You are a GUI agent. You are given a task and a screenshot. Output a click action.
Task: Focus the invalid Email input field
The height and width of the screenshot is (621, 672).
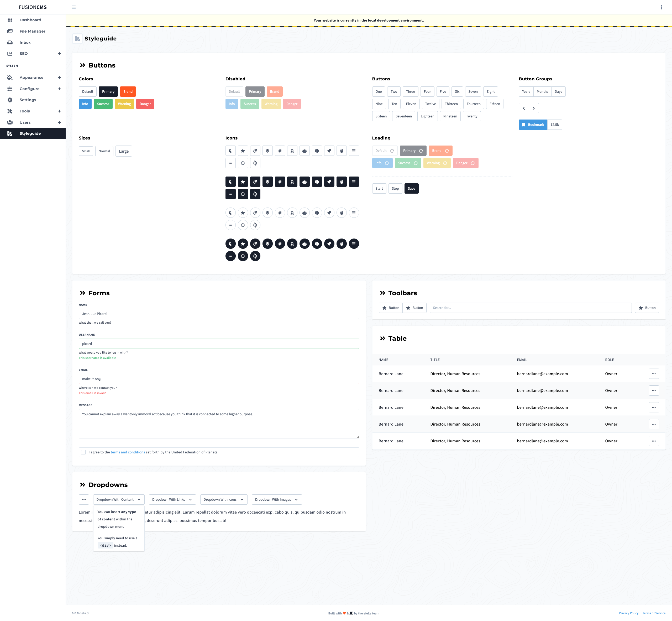tap(219, 379)
